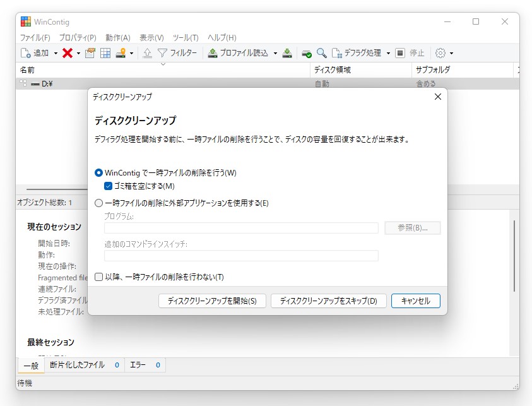Open the ヘルプ(H) menu
The image size is (532, 406).
coord(222,38)
